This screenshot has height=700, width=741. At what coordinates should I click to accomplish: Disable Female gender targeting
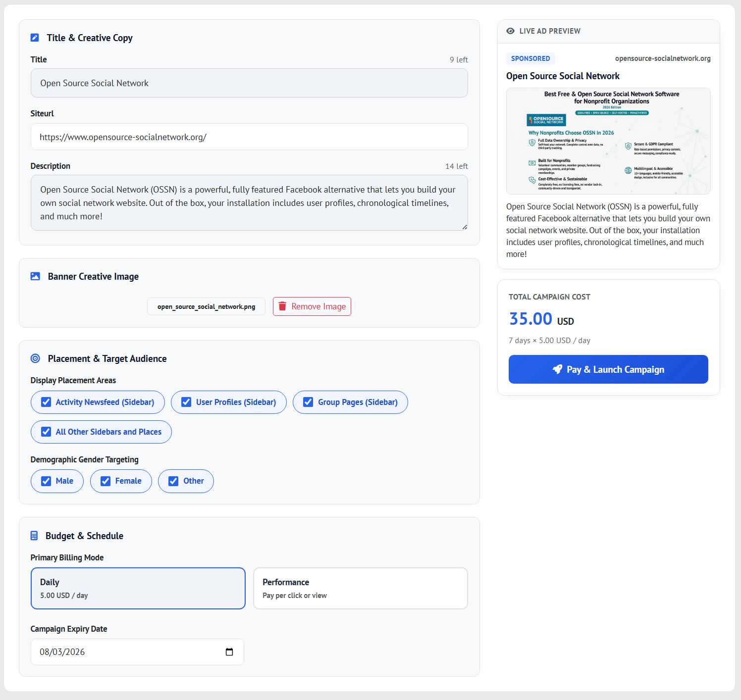(x=106, y=481)
